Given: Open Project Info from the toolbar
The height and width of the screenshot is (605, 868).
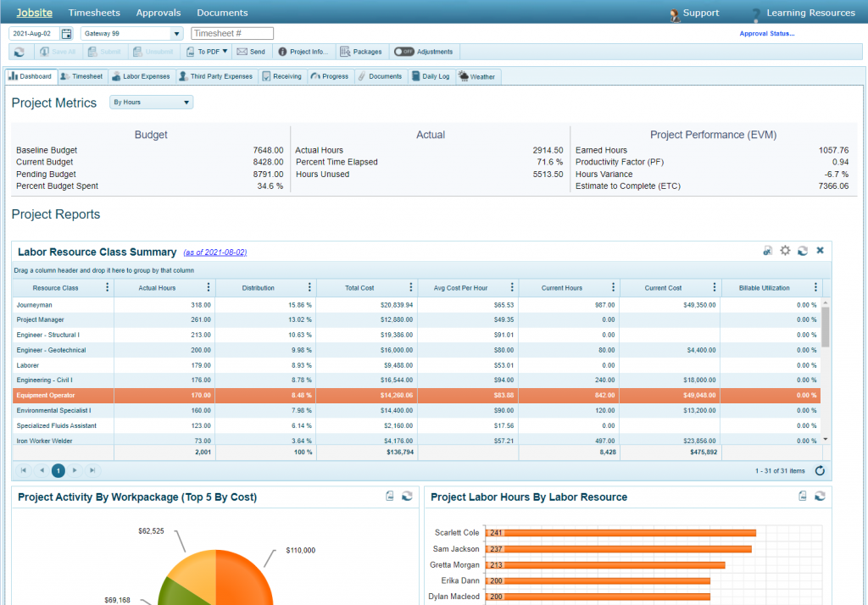Looking at the screenshot, I should 301,51.
